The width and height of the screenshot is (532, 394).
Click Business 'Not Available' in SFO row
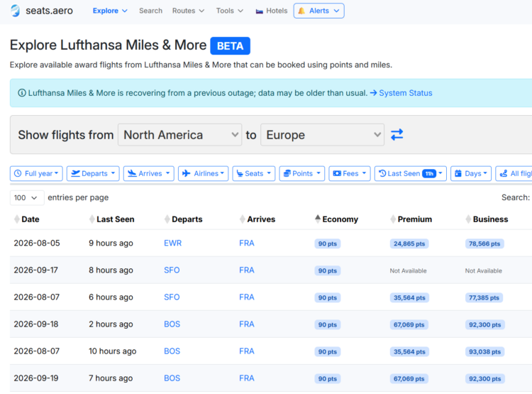tap(484, 270)
